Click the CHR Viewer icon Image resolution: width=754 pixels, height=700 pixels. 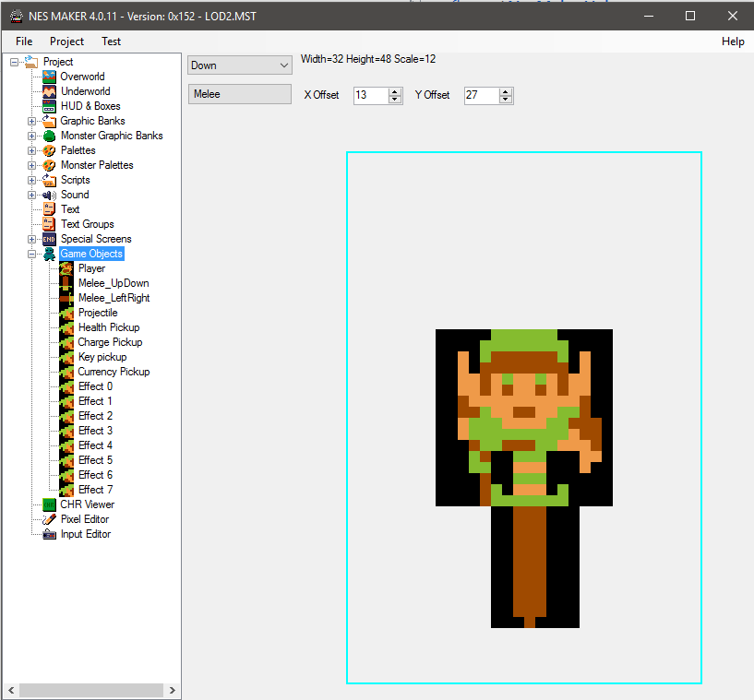click(x=49, y=505)
